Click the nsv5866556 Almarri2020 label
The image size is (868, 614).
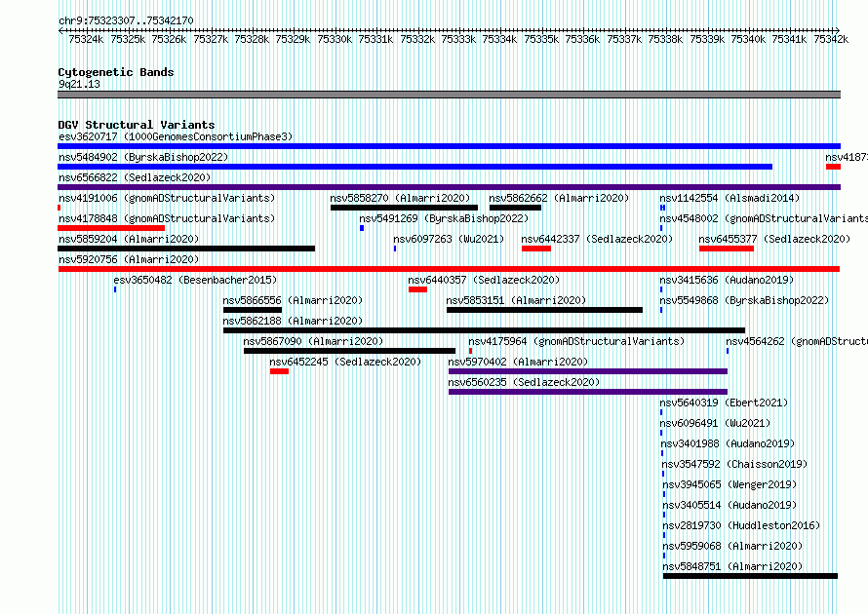point(293,300)
